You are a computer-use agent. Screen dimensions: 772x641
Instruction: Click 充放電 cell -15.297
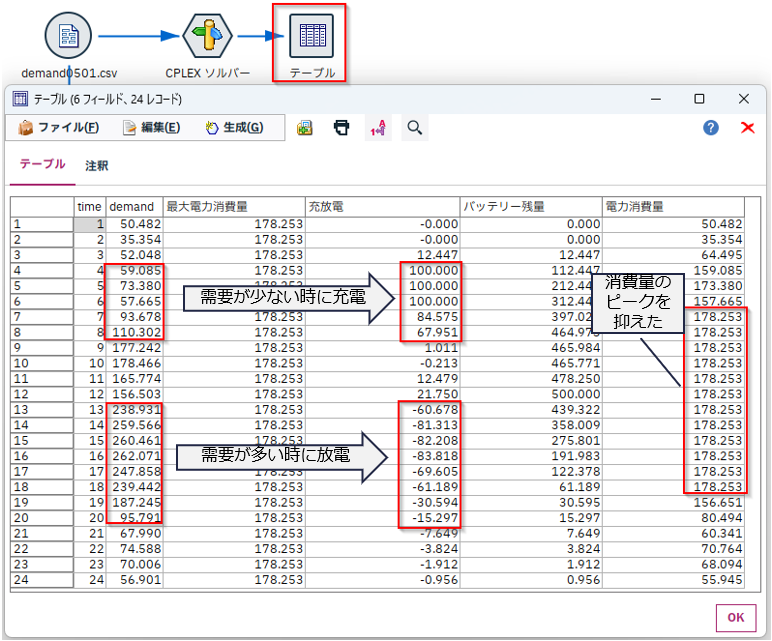[x=383, y=518]
